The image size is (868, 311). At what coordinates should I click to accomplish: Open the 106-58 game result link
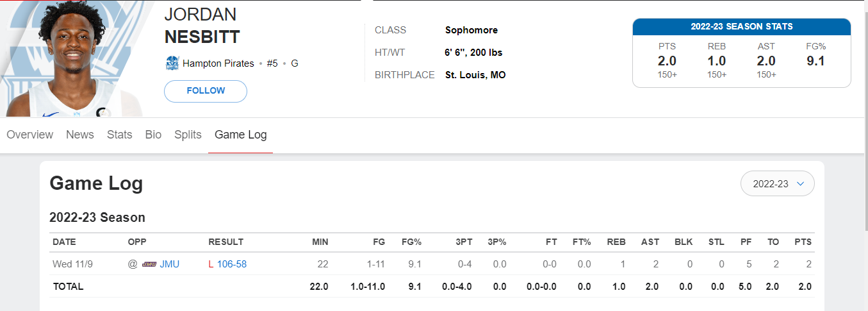[232, 264]
